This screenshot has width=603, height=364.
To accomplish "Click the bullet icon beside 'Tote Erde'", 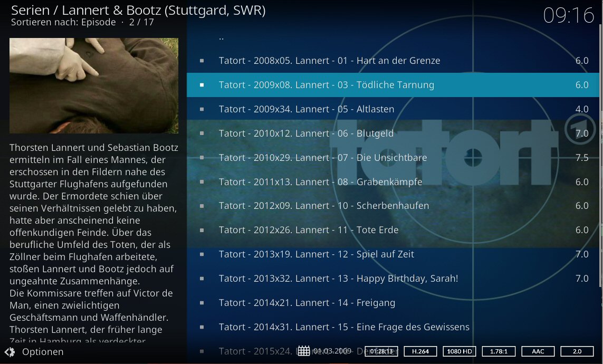I will coord(202,230).
